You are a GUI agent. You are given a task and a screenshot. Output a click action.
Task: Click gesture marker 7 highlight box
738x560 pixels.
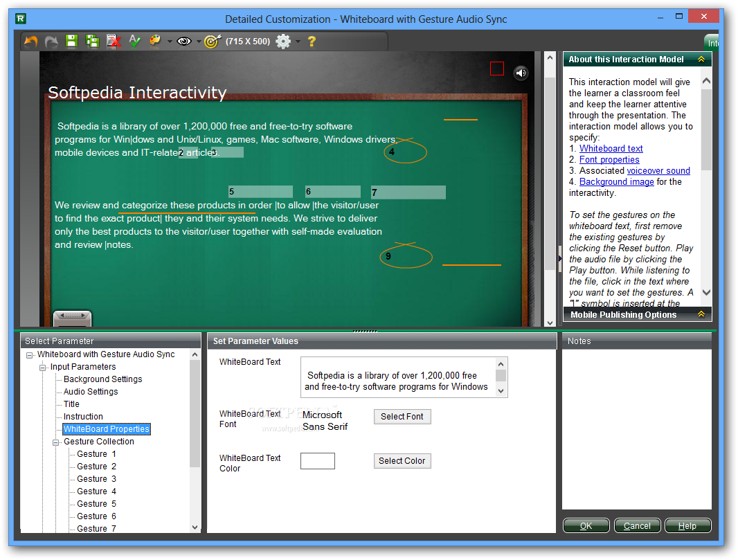[408, 192]
